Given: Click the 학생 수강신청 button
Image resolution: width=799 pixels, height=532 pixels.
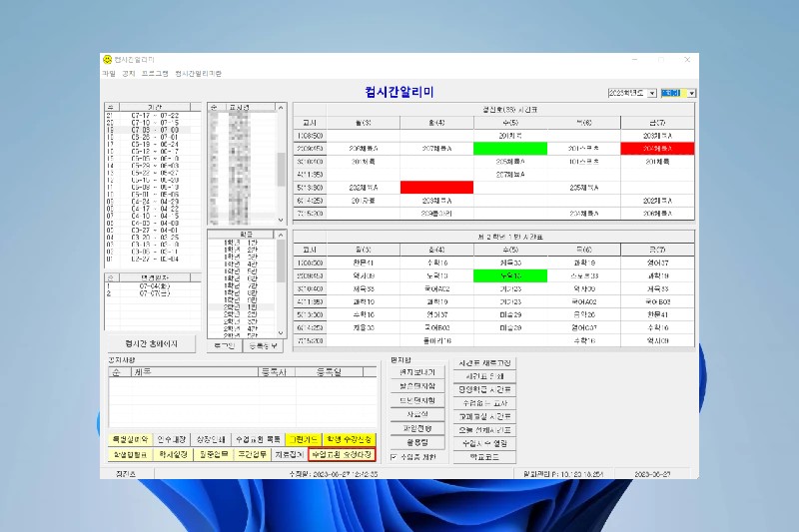Looking at the screenshot, I should point(350,439).
